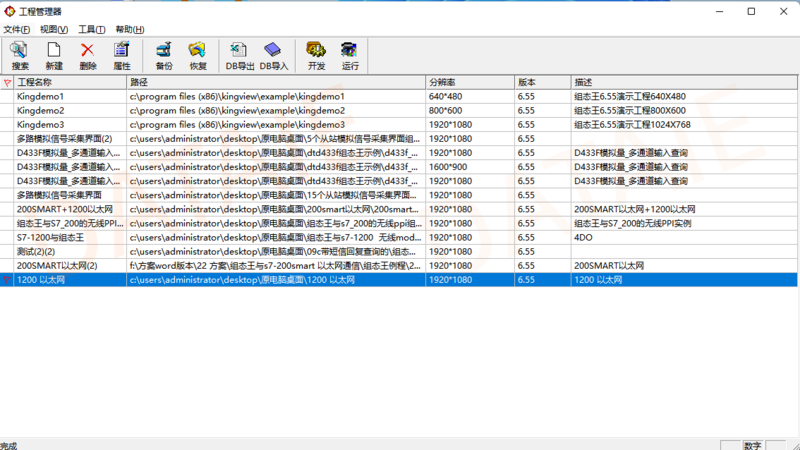Sort by the 分辨率 column header
Viewport: 800px width, 450px height.
[470, 82]
